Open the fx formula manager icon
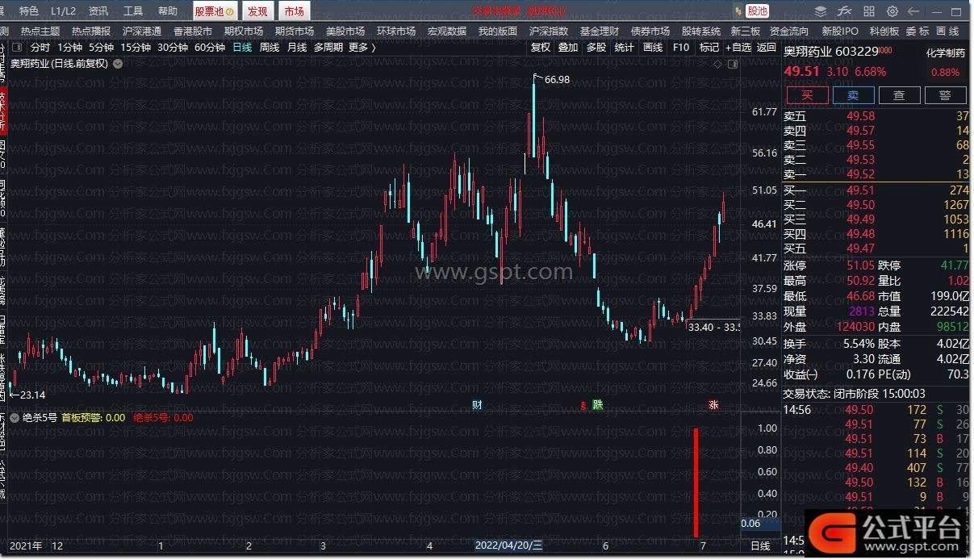Image resolution: width=974 pixels, height=560 pixels. pos(845,11)
